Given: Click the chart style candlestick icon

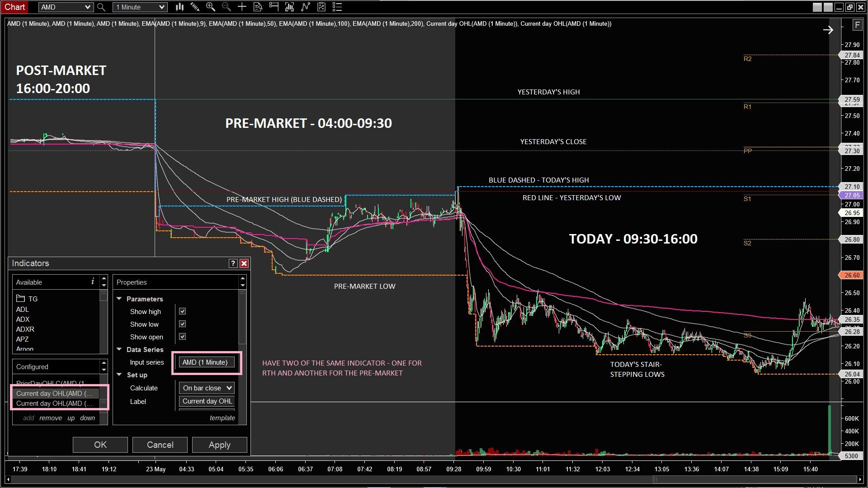Looking at the screenshot, I should click(179, 7).
